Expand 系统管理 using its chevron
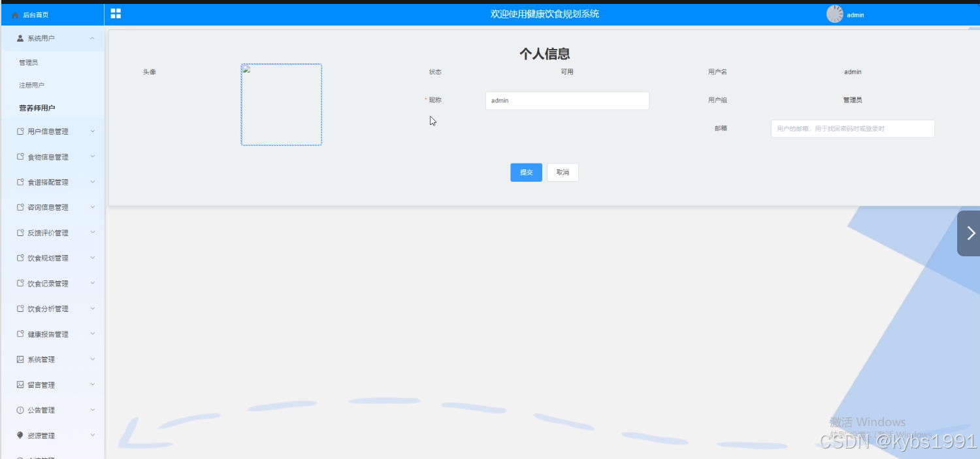This screenshot has height=459, width=980. point(92,360)
